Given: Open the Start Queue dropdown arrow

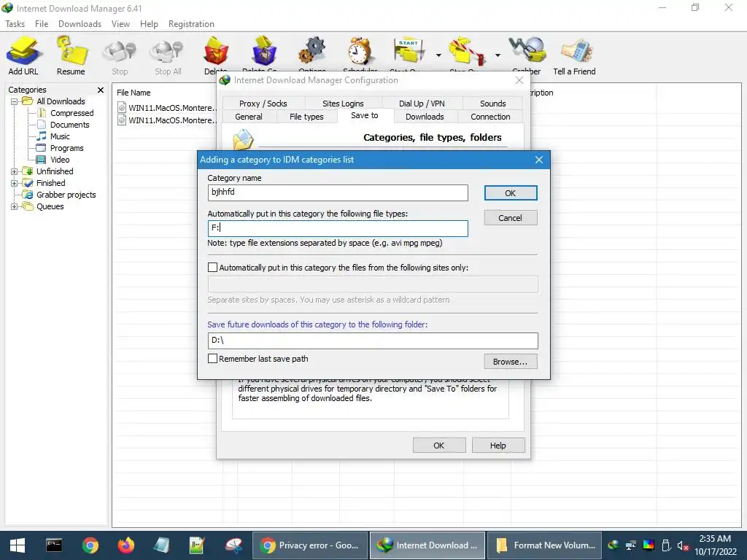Looking at the screenshot, I should coord(438,55).
